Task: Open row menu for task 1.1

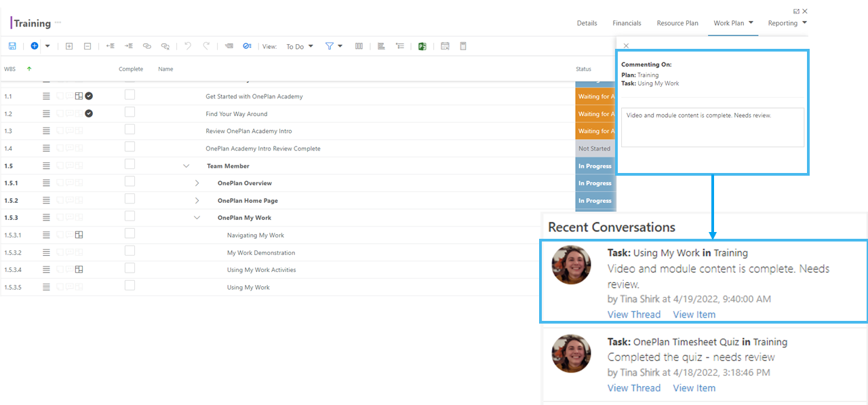Action: click(x=46, y=96)
